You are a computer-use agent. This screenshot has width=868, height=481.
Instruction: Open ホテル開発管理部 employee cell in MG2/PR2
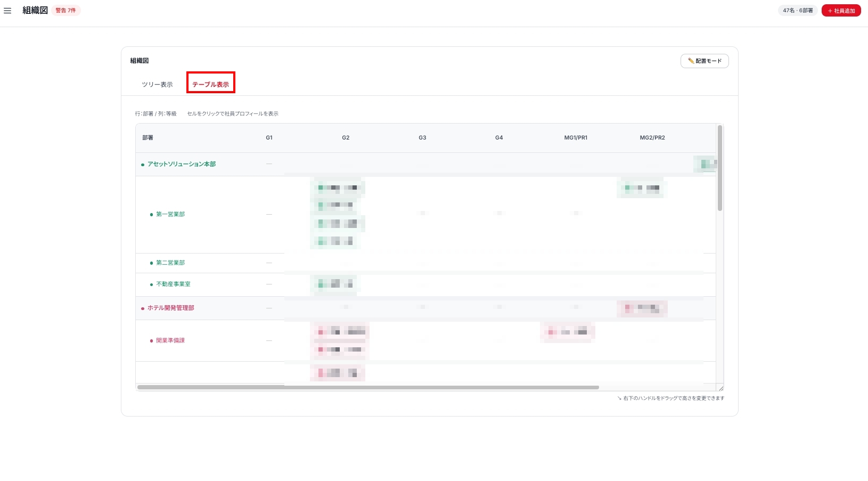tap(642, 308)
